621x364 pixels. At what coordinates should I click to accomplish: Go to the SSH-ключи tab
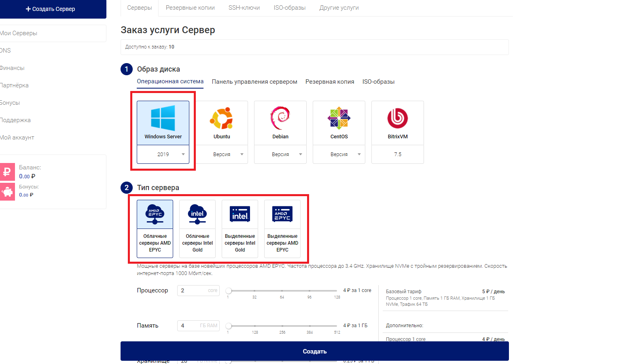244,8
